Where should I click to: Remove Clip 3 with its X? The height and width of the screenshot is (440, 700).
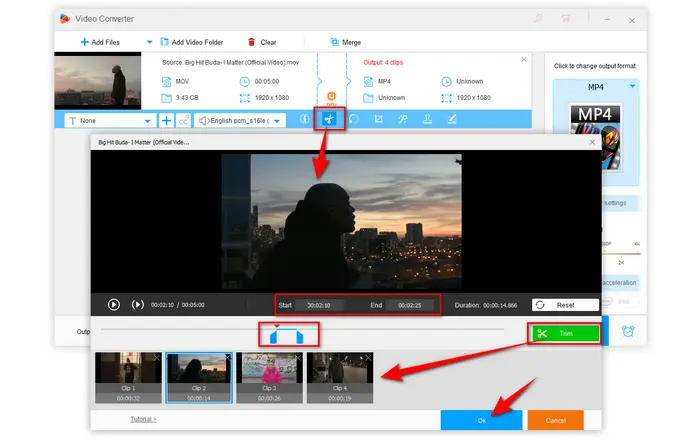298,357
